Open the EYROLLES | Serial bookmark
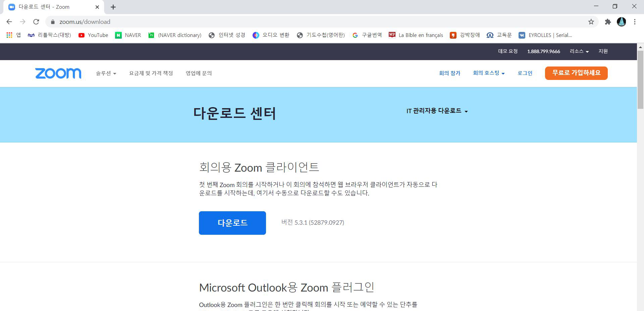Viewport: 644px width, 311px height. (x=545, y=35)
